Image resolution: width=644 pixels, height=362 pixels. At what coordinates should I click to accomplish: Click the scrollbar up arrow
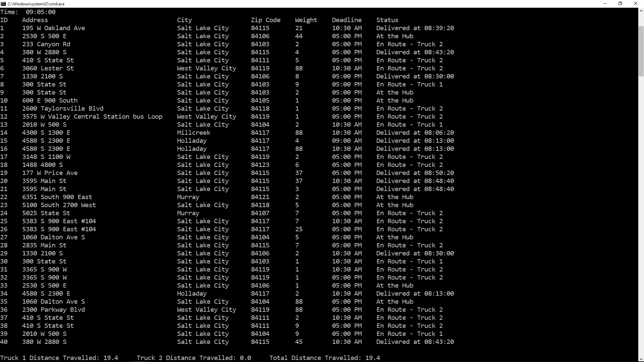641,11
